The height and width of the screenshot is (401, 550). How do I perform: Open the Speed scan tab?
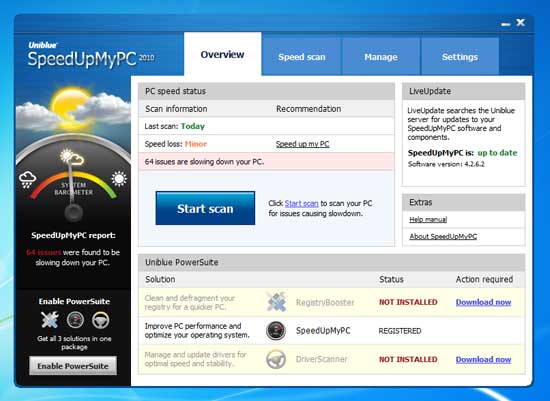tap(302, 57)
